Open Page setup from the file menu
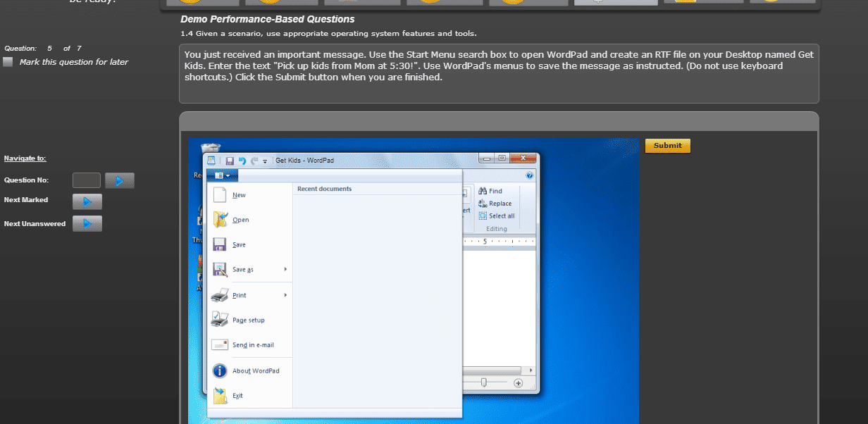 pyautogui.click(x=250, y=320)
